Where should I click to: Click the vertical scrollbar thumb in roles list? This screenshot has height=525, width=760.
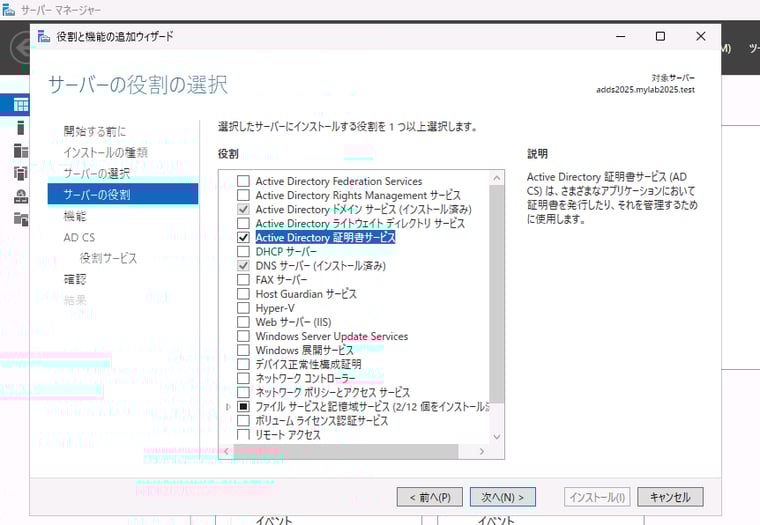497,294
